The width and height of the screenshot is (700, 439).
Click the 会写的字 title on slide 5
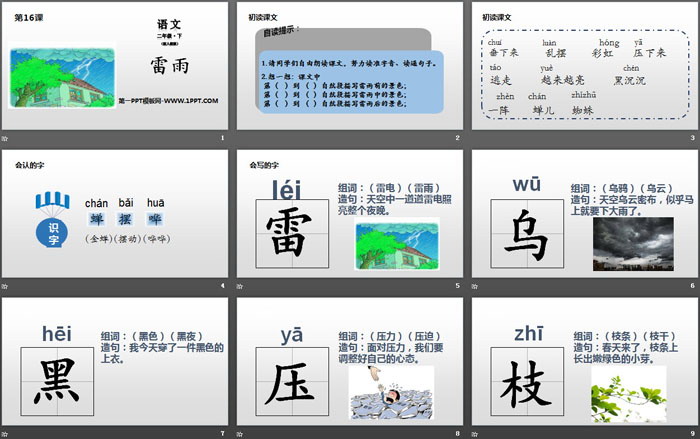[x=264, y=165]
